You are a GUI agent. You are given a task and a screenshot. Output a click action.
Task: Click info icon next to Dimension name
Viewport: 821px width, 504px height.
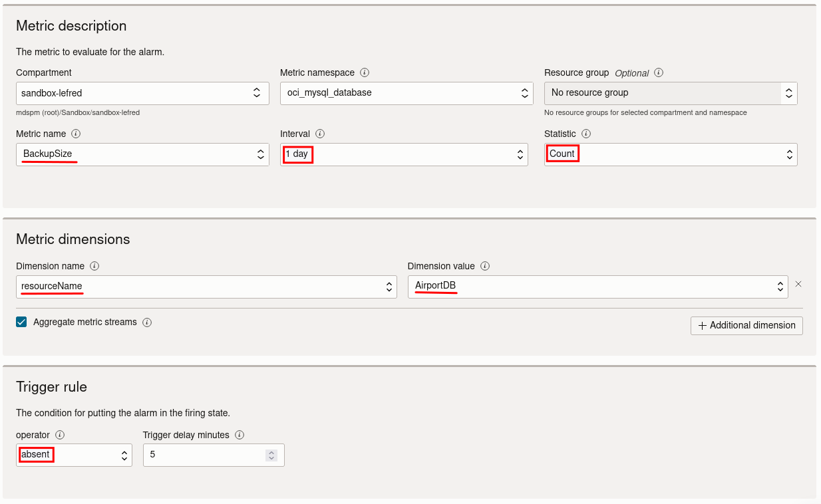pyautogui.click(x=94, y=266)
